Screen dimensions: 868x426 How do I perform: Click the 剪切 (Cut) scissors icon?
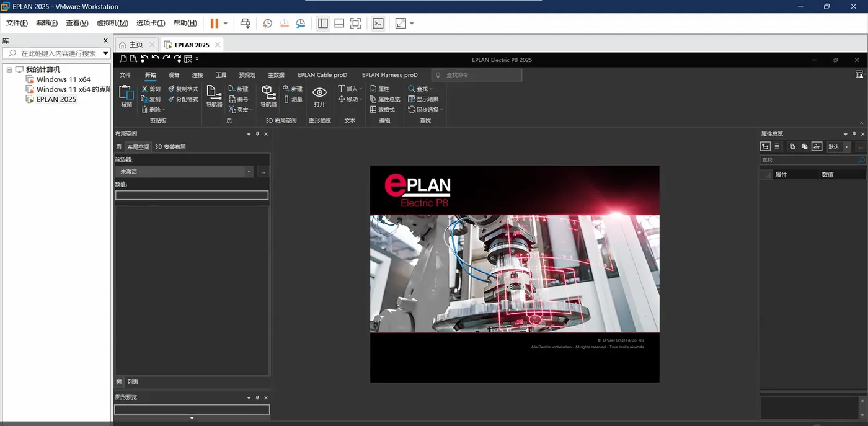(x=144, y=89)
